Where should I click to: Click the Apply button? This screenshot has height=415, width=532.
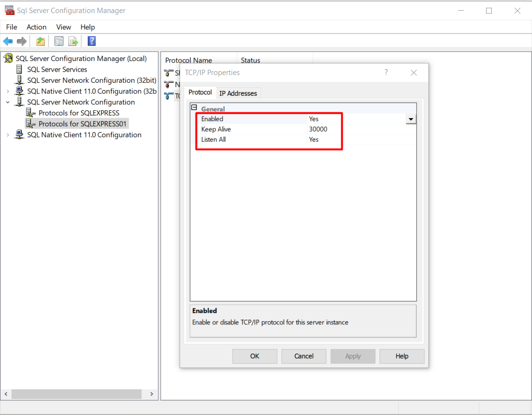(x=353, y=356)
